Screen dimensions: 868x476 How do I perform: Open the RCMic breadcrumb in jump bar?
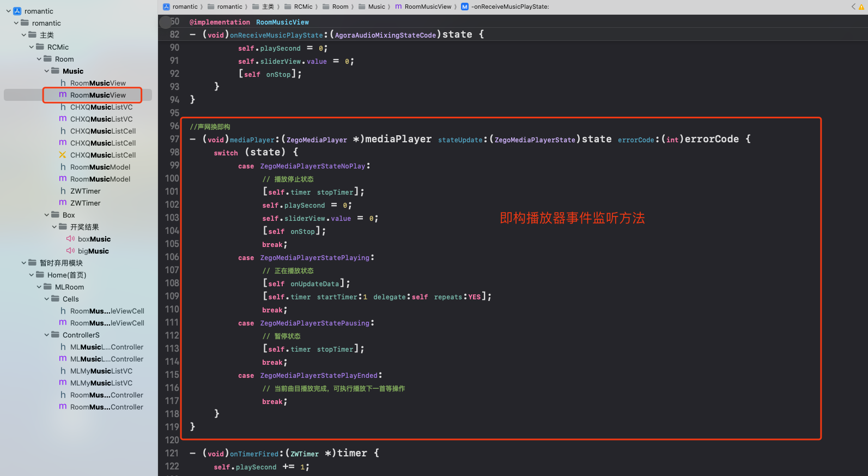(299, 7)
